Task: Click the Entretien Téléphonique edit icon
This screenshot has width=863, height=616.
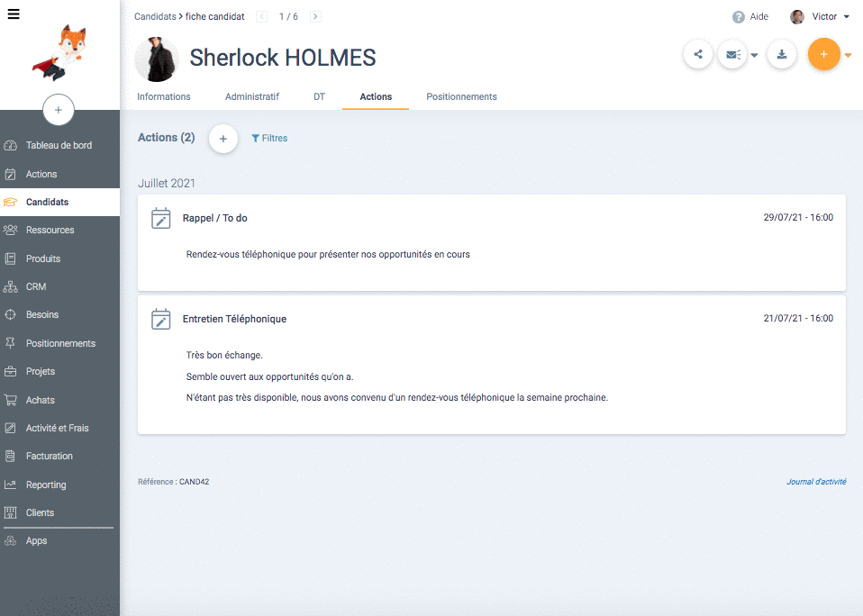Action: tap(160, 319)
